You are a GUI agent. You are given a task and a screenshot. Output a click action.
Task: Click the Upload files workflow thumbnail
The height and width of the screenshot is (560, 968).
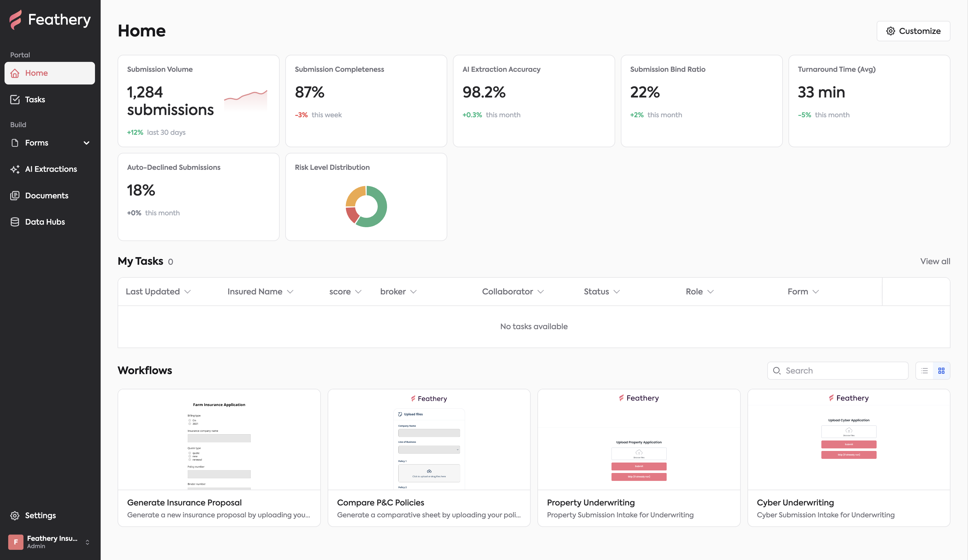tap(429, 439)
